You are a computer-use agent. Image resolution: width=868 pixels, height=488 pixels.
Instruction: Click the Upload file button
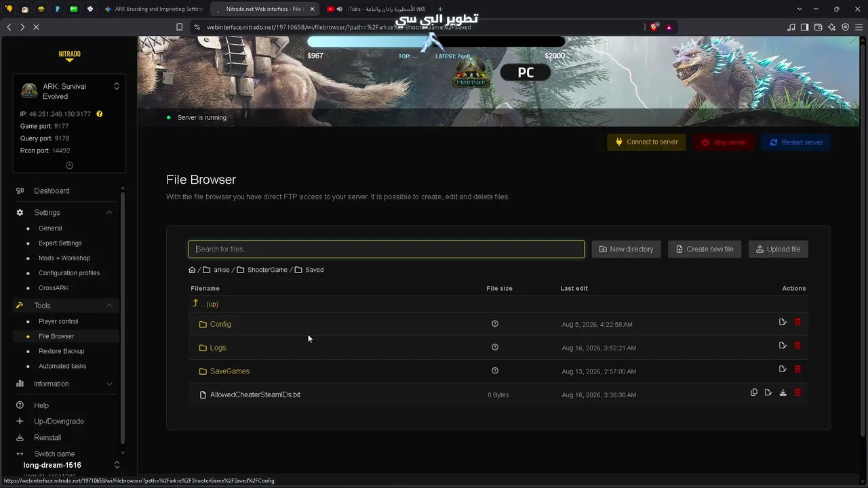[x=778, y=249]
